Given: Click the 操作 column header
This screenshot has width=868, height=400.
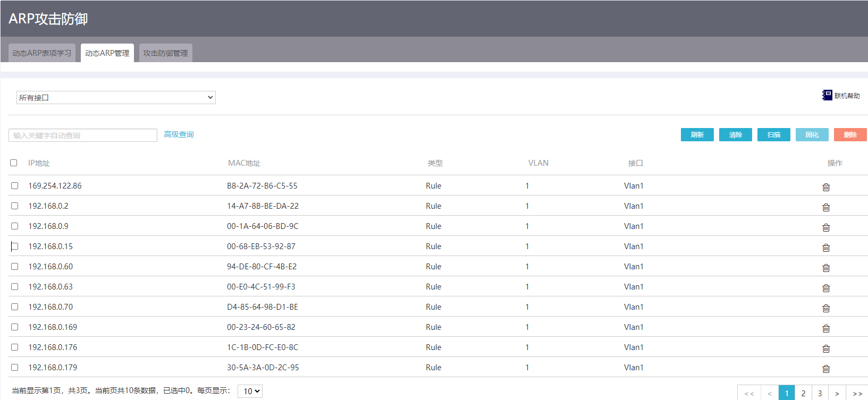Looking at the screenshot, I should coord(835,163).
